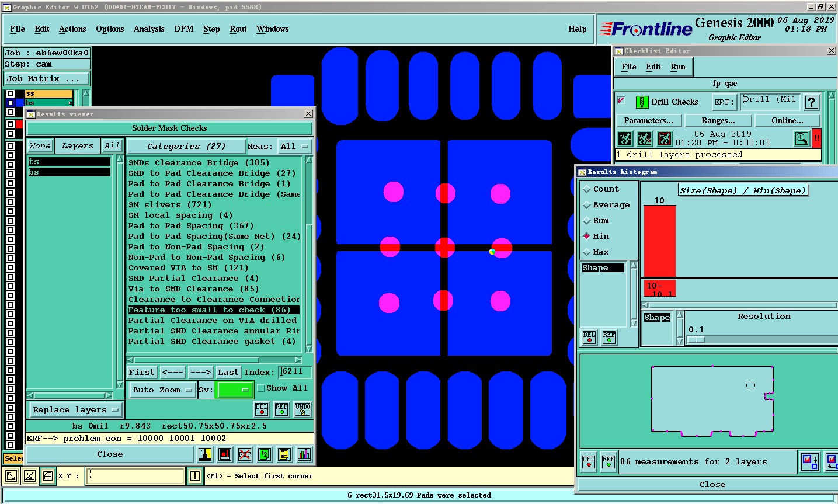This screenshot has width=838, height=504.
Task: Open the Replace layers dropdown
Action: [x=75, y=409]
